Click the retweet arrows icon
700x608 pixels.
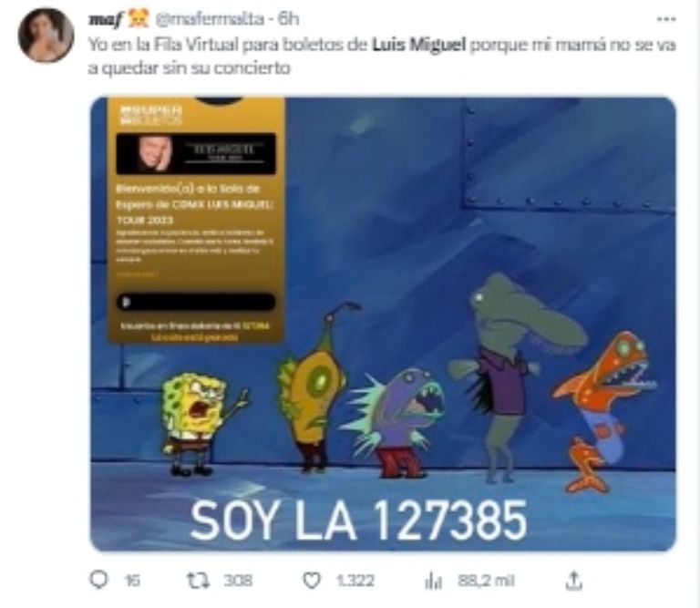(x=198, y=581)
